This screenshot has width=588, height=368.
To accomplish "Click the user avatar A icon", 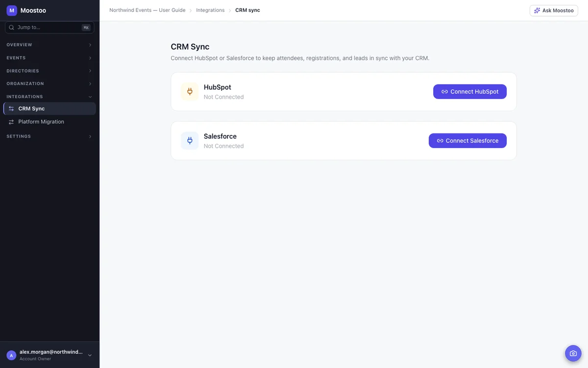I will click(x=11, y=355).
